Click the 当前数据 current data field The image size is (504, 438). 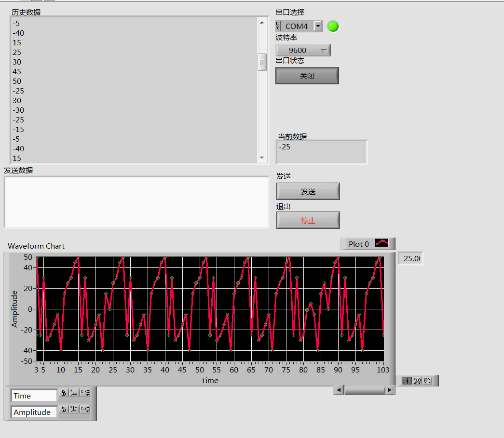[321, 152]
